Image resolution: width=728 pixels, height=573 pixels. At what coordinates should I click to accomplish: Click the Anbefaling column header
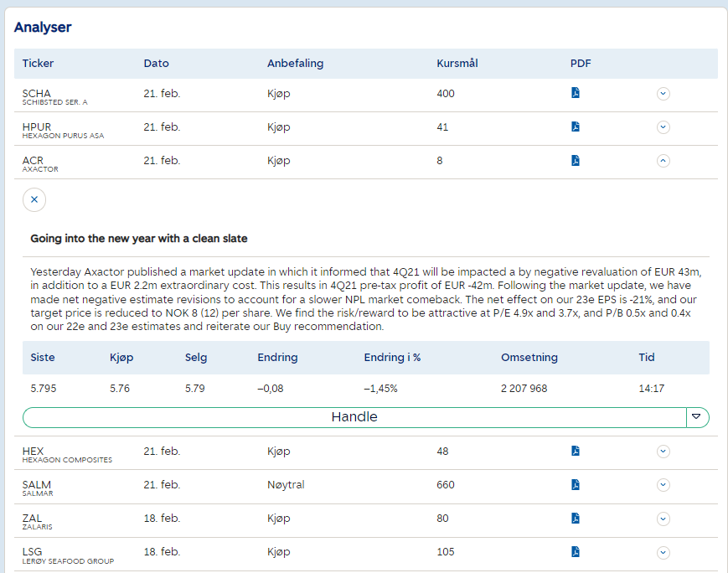[x=295, y=64]
